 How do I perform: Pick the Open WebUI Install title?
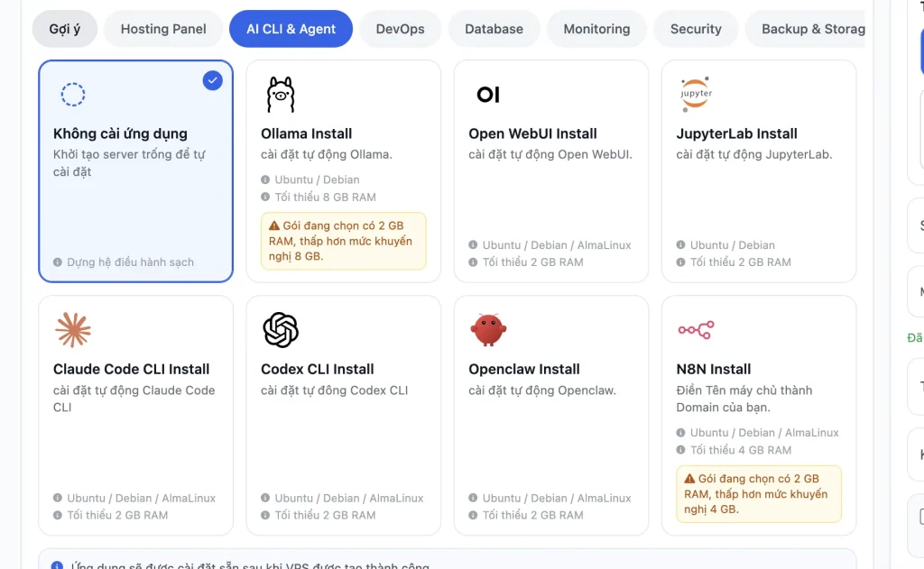point(532,133)
